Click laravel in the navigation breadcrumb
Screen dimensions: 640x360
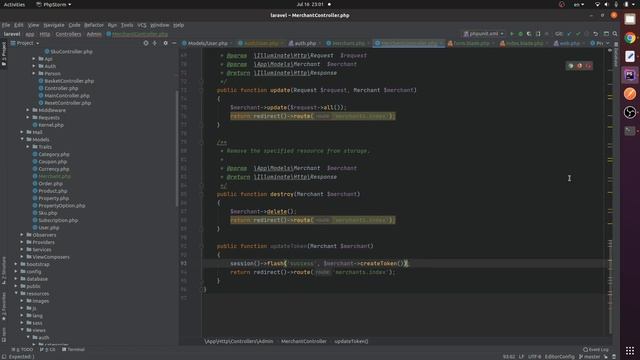(x=12, y=34)
